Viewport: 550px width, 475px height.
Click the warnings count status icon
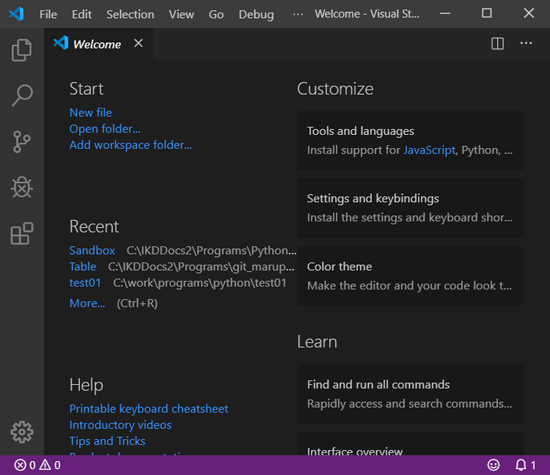[x=50, y=465]
